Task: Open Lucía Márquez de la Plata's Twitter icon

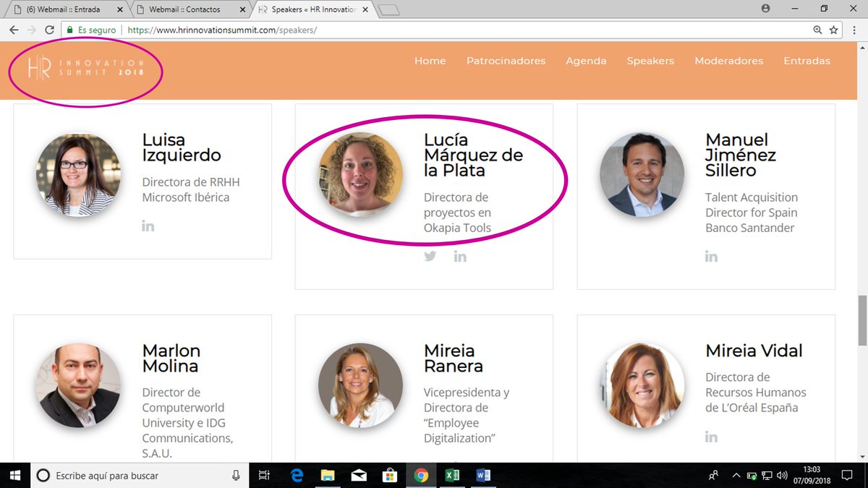Action: coord(430,256)
